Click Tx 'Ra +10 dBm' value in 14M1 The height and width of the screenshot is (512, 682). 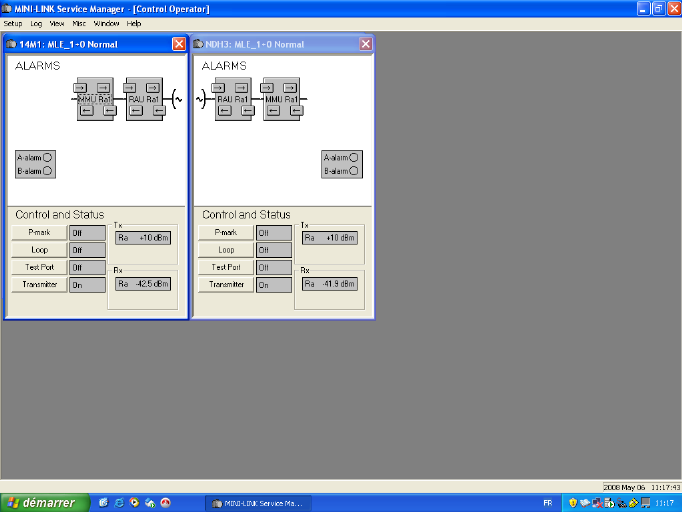143,238
